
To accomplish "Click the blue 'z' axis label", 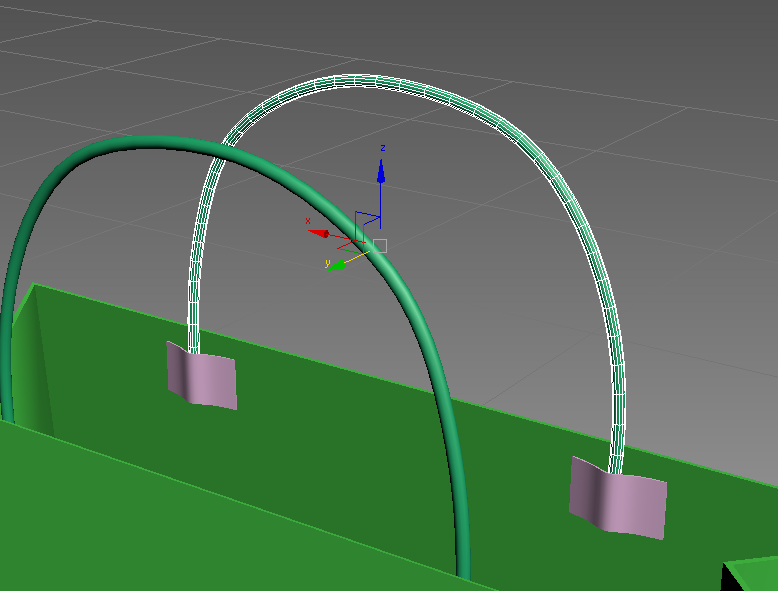I will tap(383, 148).
